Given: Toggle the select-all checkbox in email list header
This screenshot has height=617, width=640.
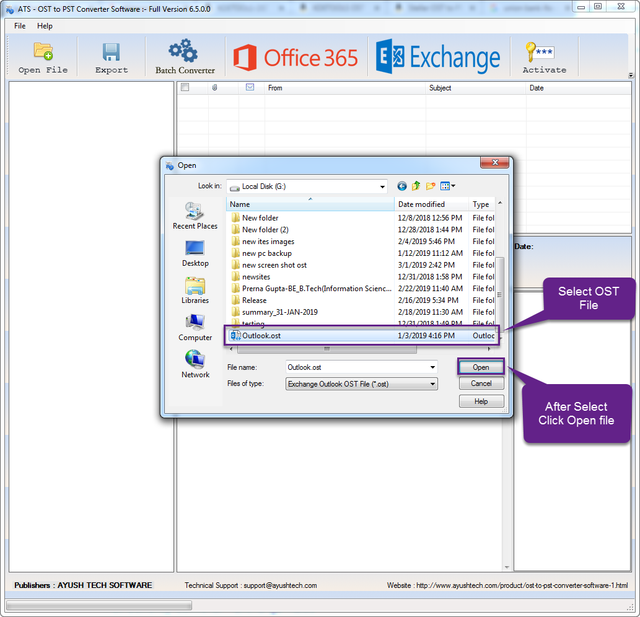Looking at the screenshot, I should (x=185, y=88).
